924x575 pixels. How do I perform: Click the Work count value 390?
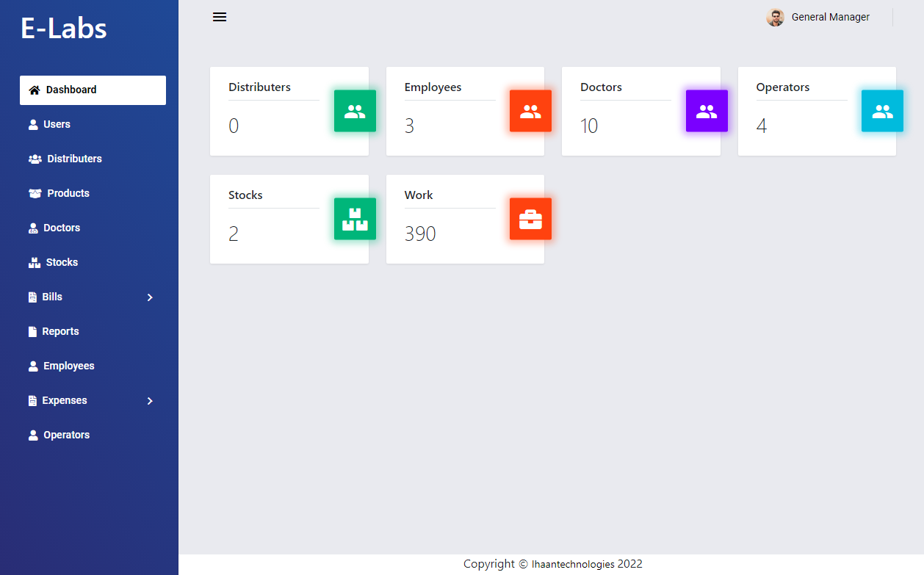(x=420, y=234)
